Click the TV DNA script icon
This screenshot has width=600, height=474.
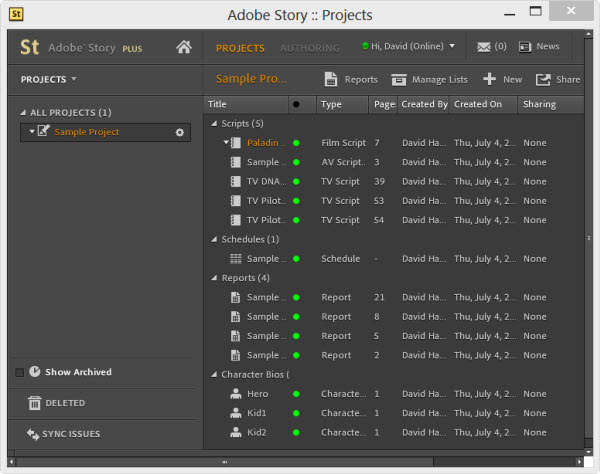pyautogui.click(x=236, y=181)
